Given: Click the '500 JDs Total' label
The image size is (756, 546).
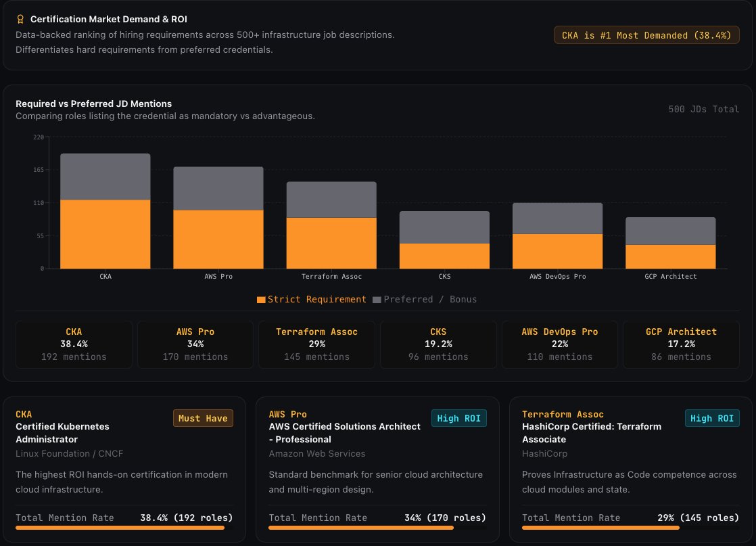Looking at the screenshot, I should tap(704, 109).
